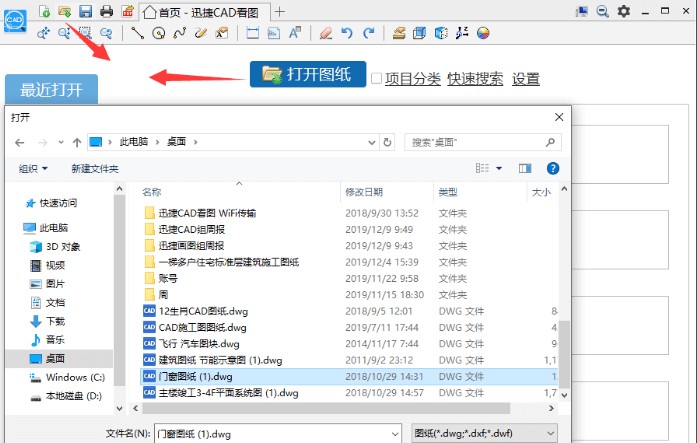Select the 最近打开 tab

[x=51, y=89]
